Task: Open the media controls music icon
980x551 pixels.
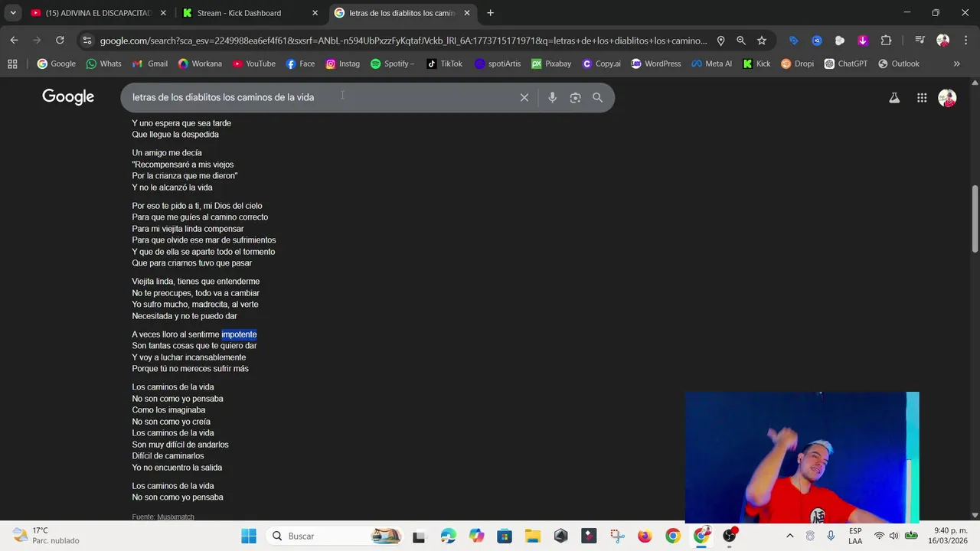Action: (920, 41)
